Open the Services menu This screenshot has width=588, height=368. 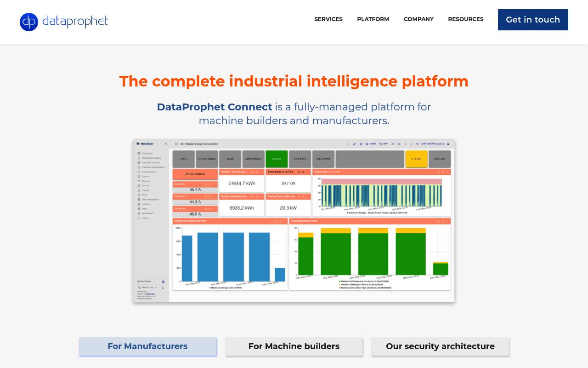coord(328,19)
